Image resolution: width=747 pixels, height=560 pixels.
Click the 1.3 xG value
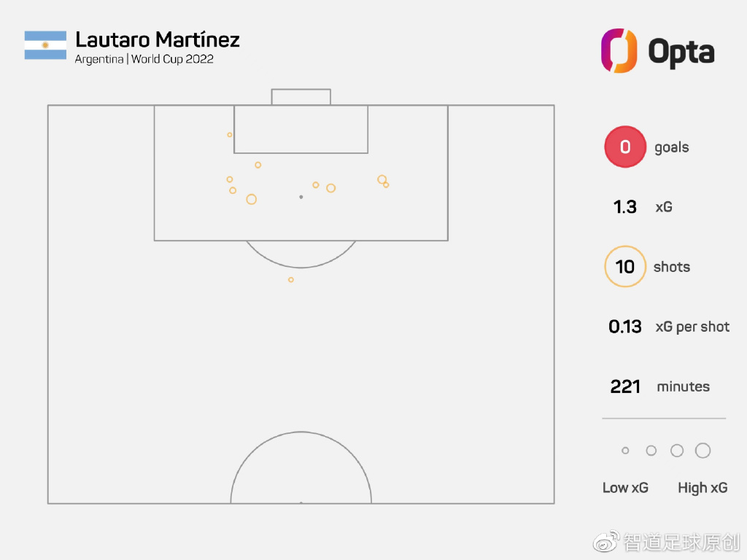click(624, 206)
